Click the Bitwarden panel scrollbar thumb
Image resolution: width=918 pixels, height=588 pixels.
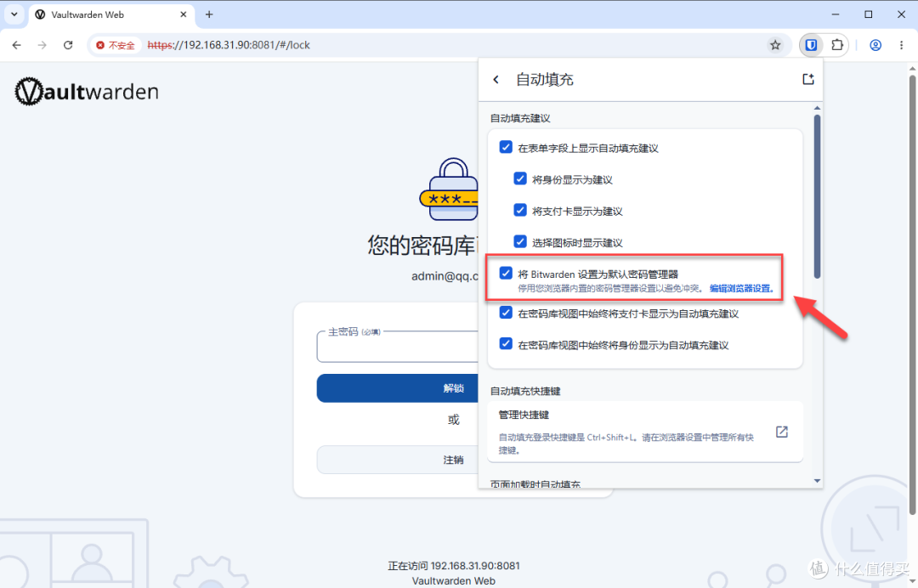point(818,196)
